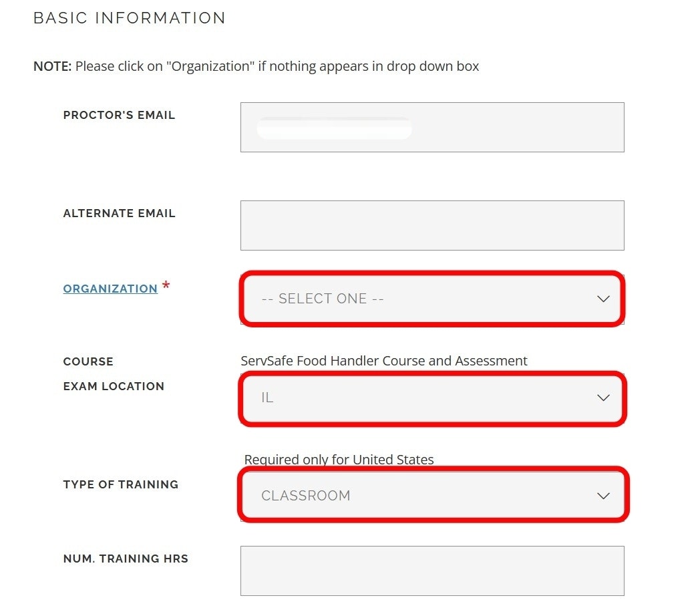The image size is (698, 616).
Task: Click the Organization hyperlink label
Action: point(110,289)
